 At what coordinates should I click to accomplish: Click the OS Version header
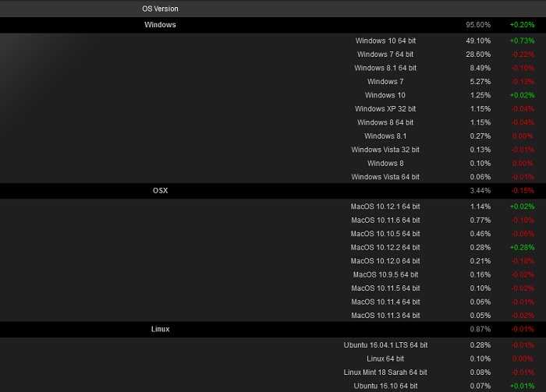click(x=160, y=9)
